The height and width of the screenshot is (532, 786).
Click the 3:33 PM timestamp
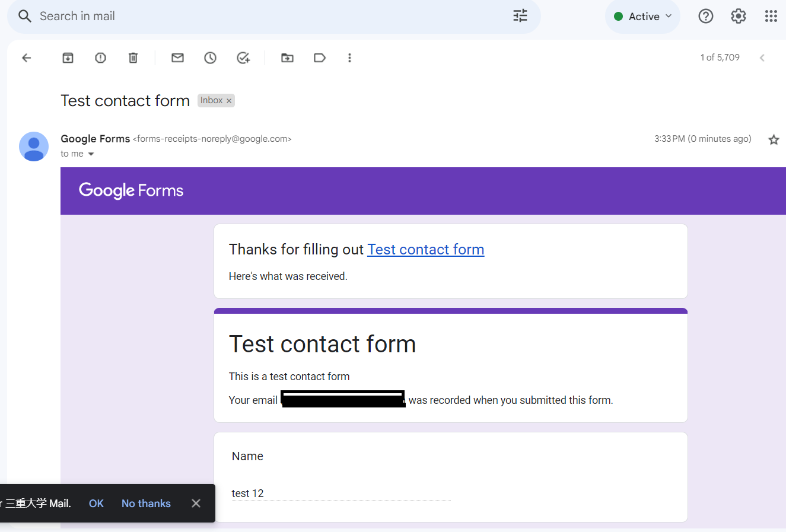[703, 139]
